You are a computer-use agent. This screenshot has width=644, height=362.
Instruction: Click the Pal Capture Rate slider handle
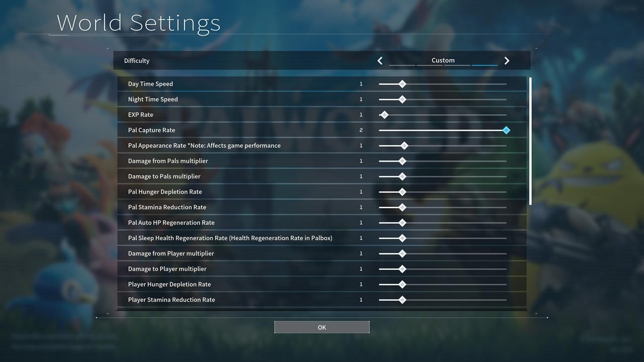pos(506,130)
